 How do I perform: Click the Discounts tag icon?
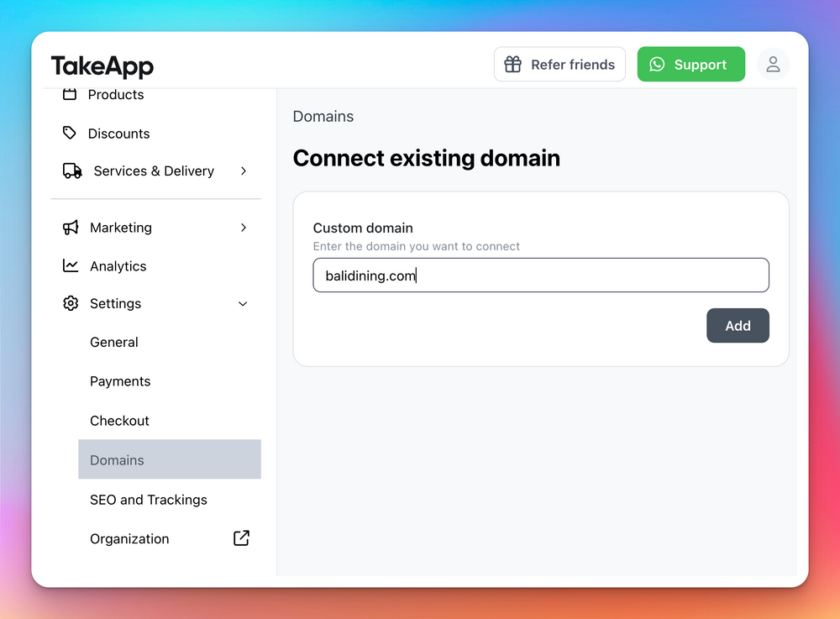(x=69, y=133)
